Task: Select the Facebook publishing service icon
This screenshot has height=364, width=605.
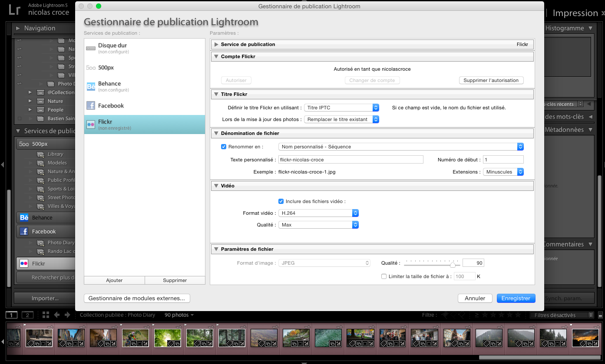Action: (x=91, y=105)
